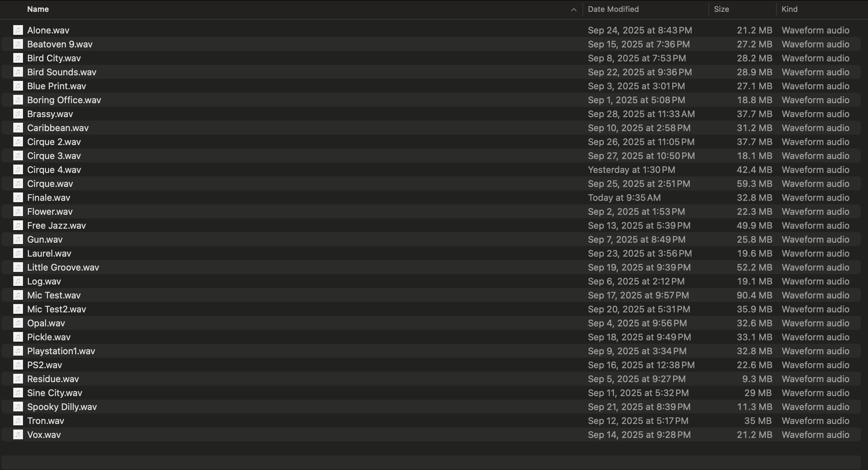The width and height of the screenshot is (868, 470).
Task: Click the Tron.wav file icon
Action: (x=18, y=421)
